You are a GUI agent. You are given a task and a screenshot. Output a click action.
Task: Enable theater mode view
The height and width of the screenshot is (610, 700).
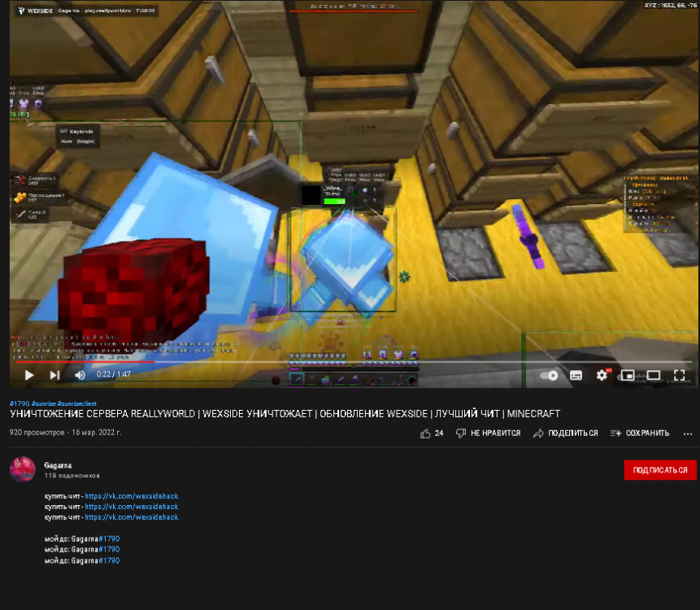tap(654, 375)
